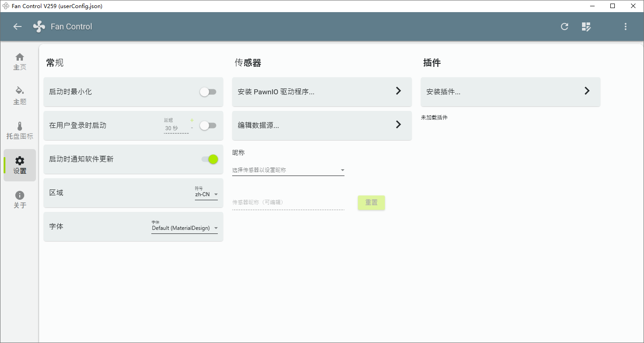Screen dimensions: 644x343
Task: Select the 设置 (settings) sidebar icon
Action: pyautogui.click(x=19, y=165)
